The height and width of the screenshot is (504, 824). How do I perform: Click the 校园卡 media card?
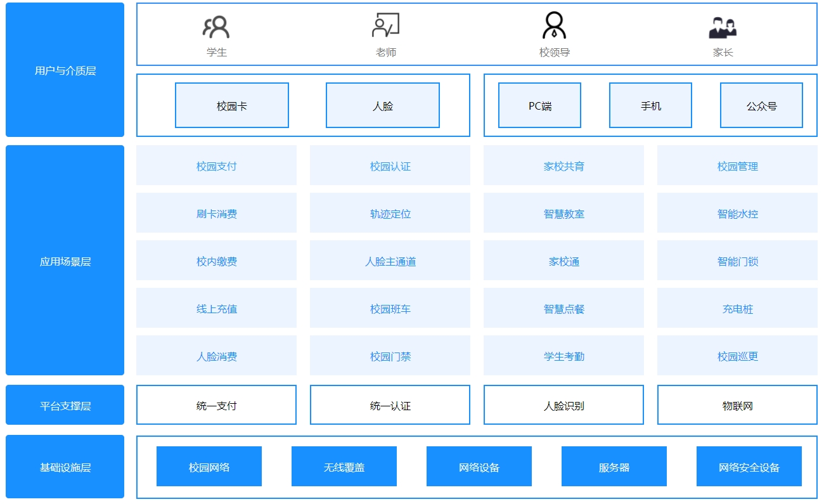pyautogui.click(x=231, y=105)
